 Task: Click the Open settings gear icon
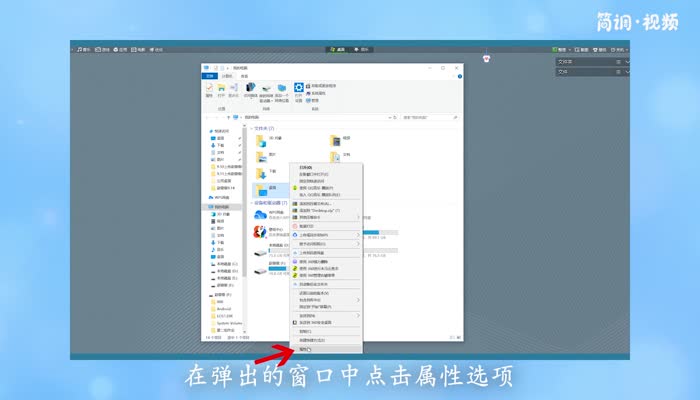(298, 89)
